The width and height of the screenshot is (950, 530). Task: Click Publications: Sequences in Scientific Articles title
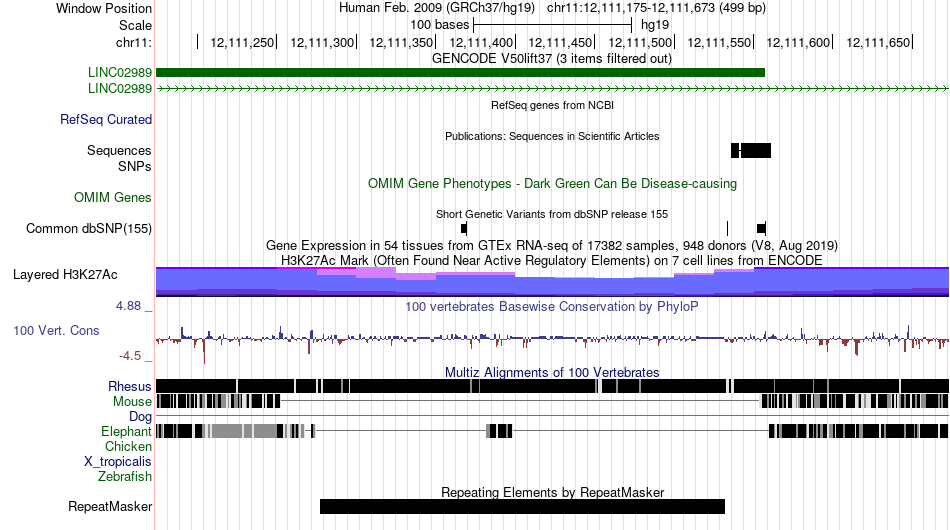tap(552, 136)
